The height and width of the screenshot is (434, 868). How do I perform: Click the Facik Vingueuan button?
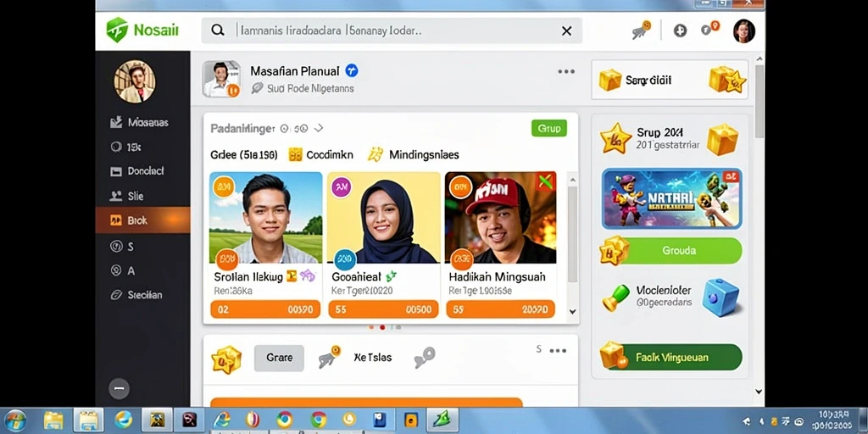[x=679, y=358]
